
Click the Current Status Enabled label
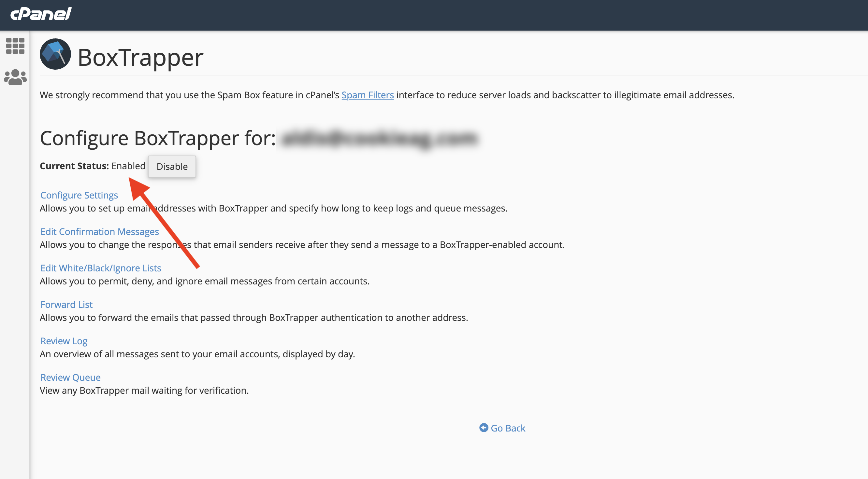coord(93,166)
